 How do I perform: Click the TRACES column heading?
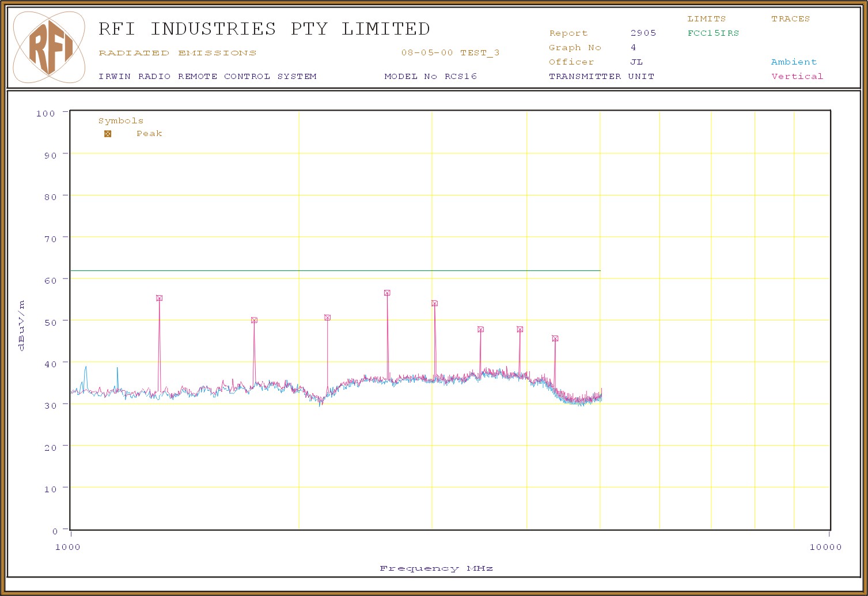(790, 18)
